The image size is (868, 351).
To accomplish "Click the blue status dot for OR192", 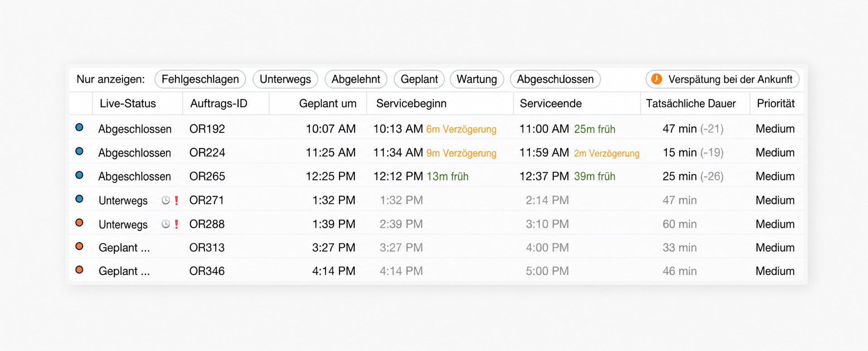I will pyautogui.click(x=79, y=127).
